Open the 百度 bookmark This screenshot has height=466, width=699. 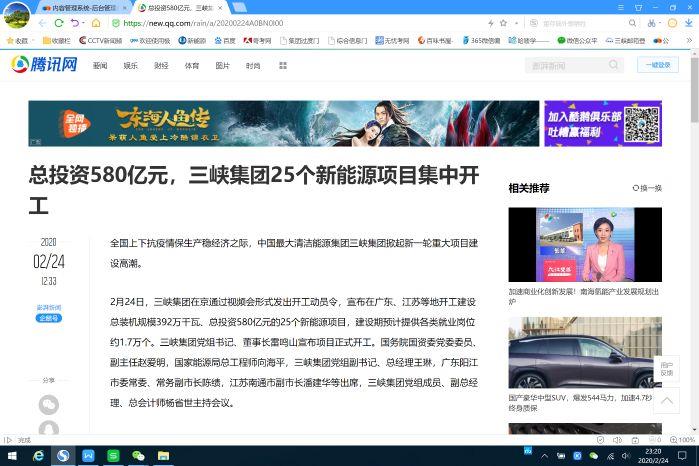pyautogui.click(x=225, y=41)
